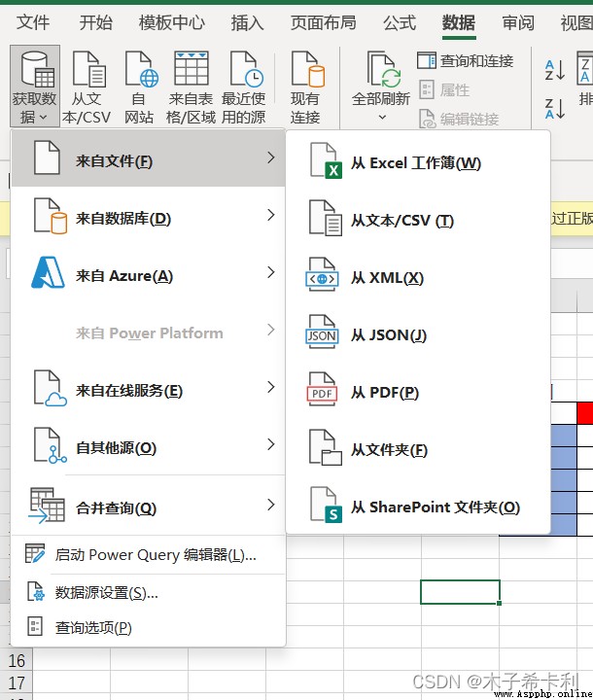Switch to the 页面布局 tab
The width and height of the screenshot is (593, 700).
click(324, 22)
